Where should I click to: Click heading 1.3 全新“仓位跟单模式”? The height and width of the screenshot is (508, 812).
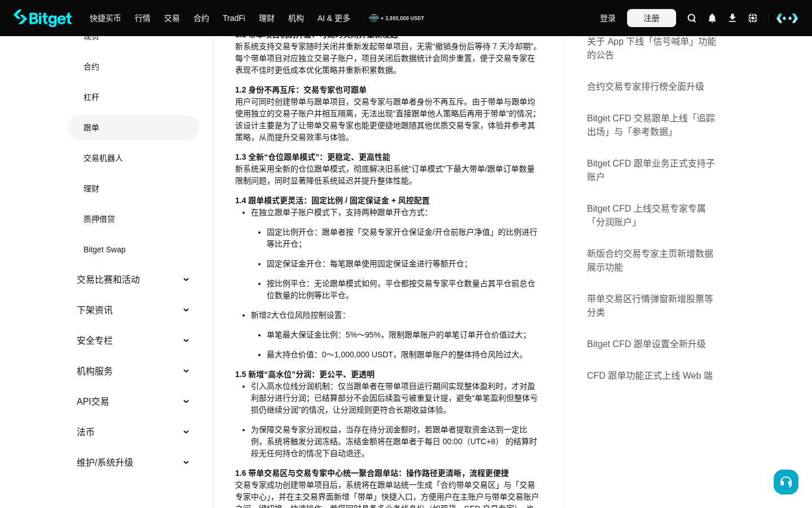(x=312, y=157)
